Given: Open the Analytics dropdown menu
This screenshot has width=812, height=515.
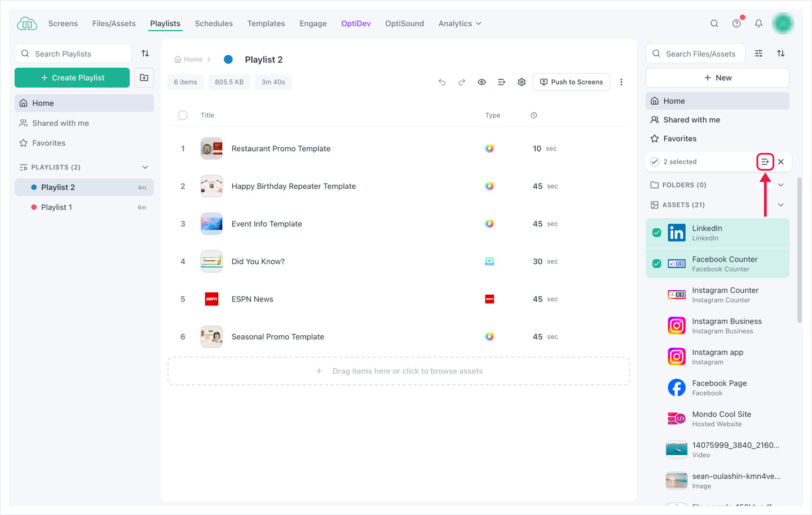Looking at the screenshot, I should pos(460,24).
